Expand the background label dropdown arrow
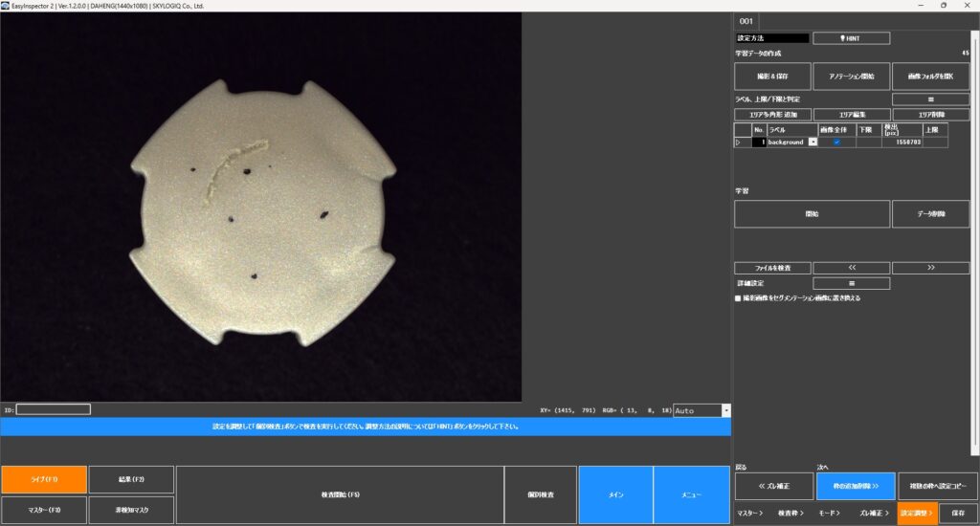The width and height of the screenshot is (980, 526). tap(813, 142)
